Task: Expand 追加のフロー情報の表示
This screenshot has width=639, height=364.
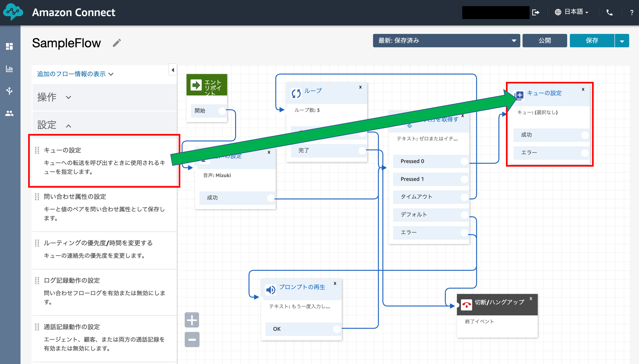Action: 75,74
